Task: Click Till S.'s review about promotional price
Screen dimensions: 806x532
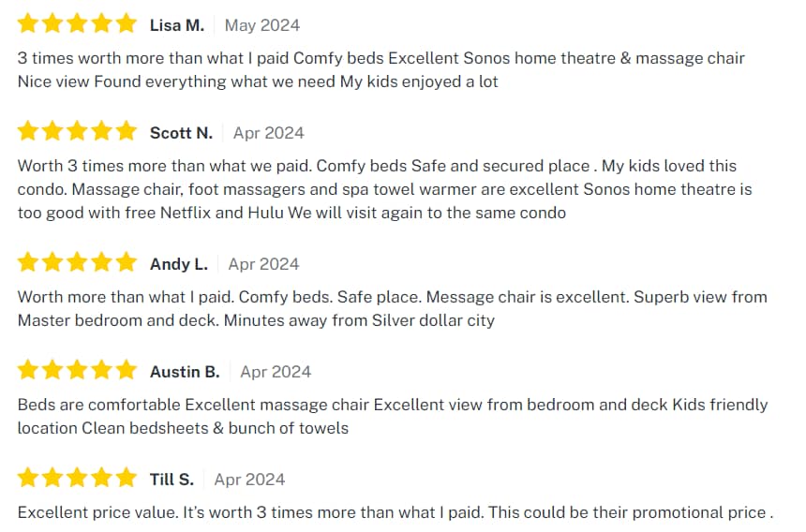Action: pos(396,512)
